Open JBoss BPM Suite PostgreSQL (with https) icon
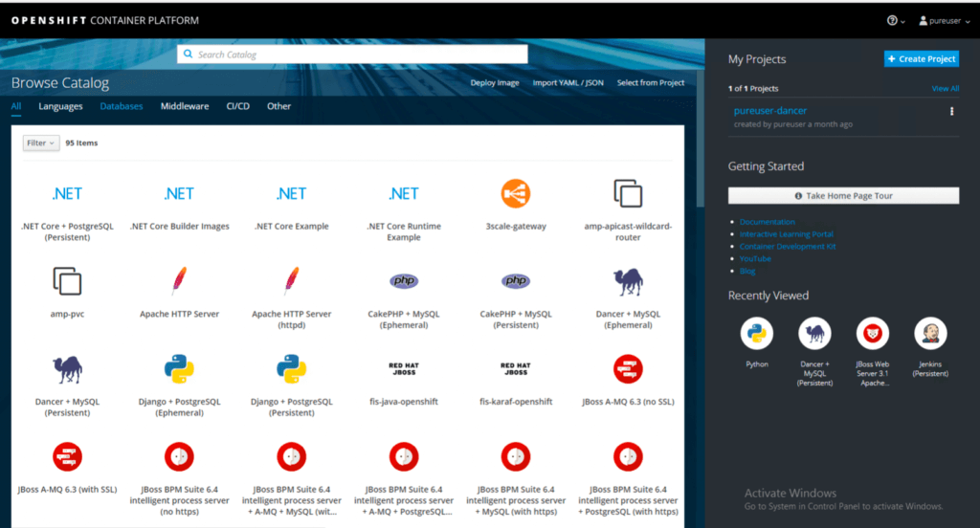This screenshot has height=528, width=980. (628, 457)
